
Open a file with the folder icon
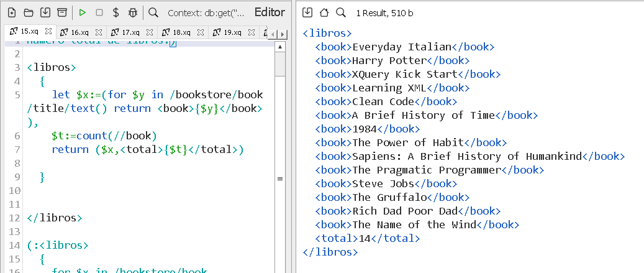(x=29, y=12)
